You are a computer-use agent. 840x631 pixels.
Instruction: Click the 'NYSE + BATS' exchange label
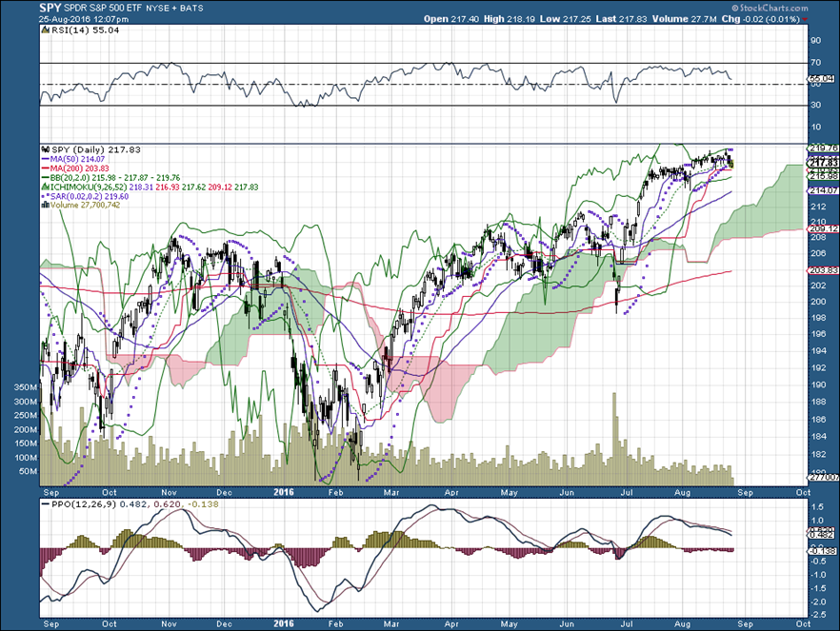pos(174,9)
